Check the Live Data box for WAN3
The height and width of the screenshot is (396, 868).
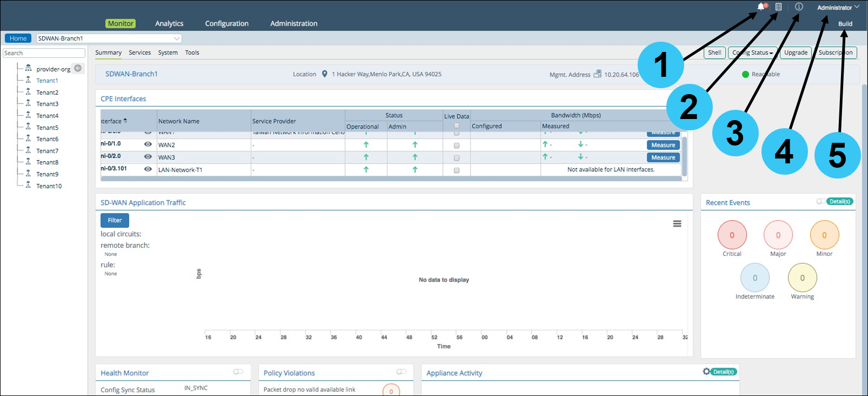click(456, 157)
